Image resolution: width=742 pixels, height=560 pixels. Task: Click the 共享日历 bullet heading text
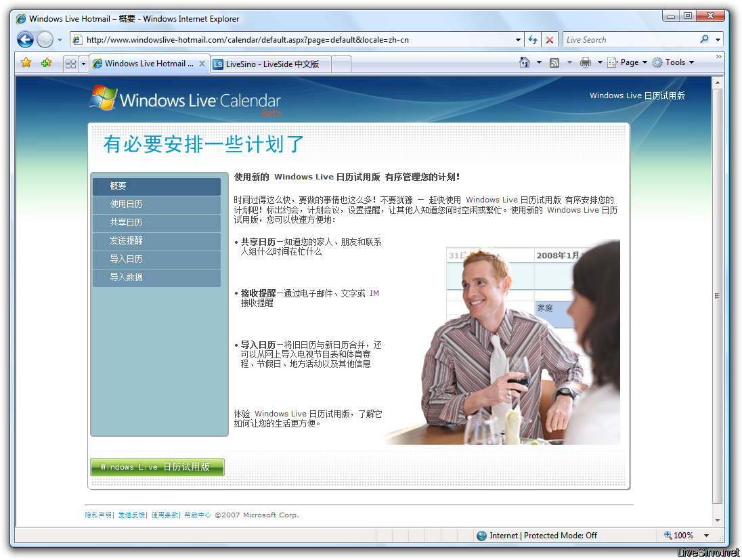(258, 242)
